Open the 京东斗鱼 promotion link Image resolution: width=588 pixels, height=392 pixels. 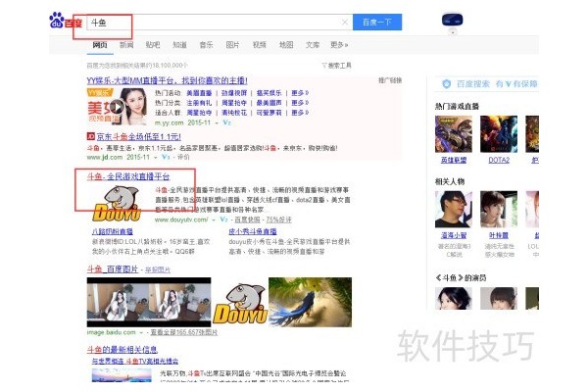pyautogui.click(x=139, y=137)
